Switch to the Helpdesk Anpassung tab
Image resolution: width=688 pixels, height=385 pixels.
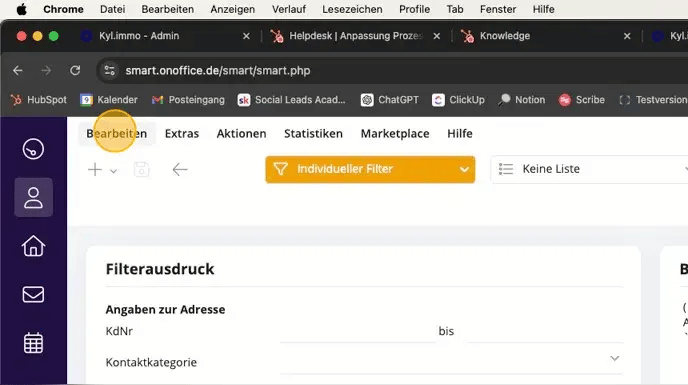[x=355, y=36]
